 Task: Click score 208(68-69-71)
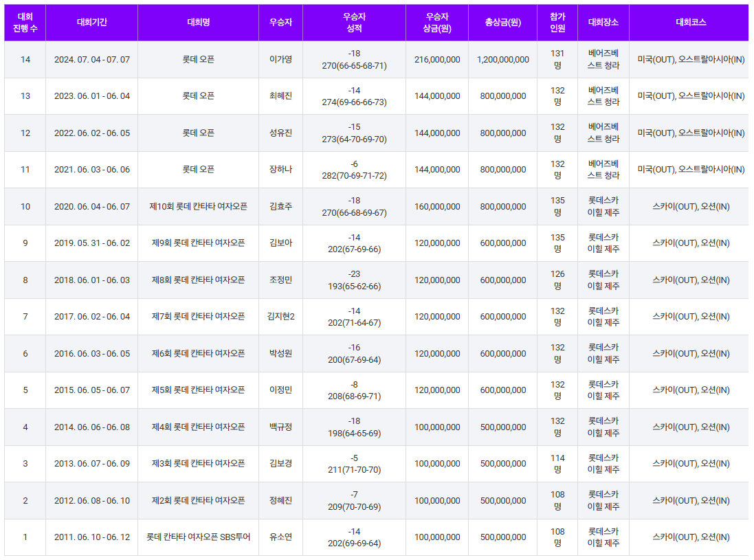[354, 396]
